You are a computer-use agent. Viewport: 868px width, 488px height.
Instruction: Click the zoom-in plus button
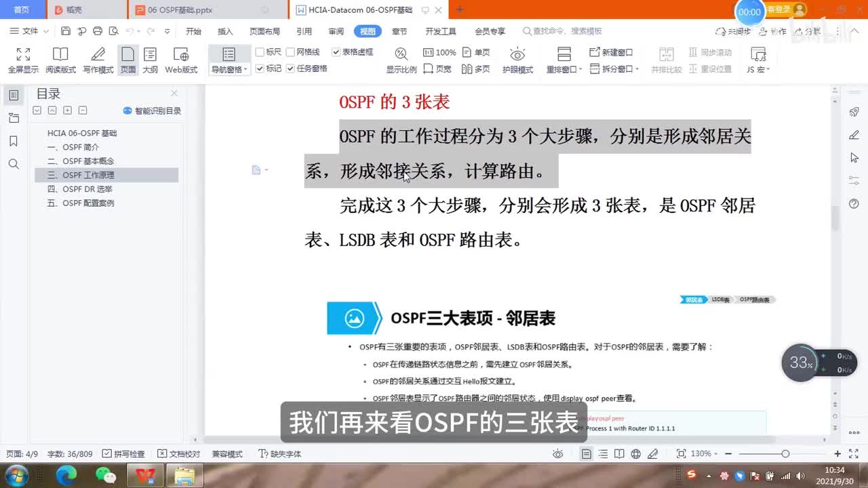(x=837, y=453)
